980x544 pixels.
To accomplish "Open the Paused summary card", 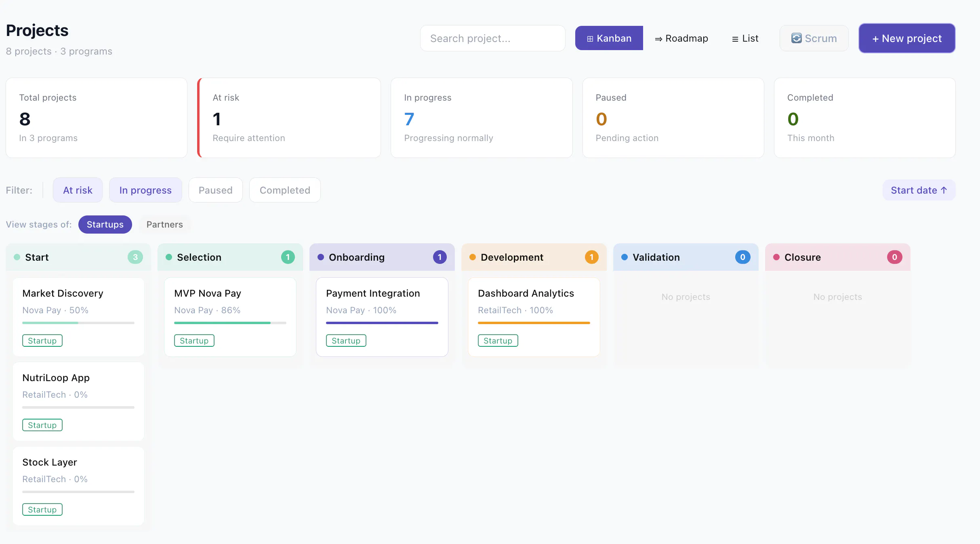I will click(x=673, y=118).
